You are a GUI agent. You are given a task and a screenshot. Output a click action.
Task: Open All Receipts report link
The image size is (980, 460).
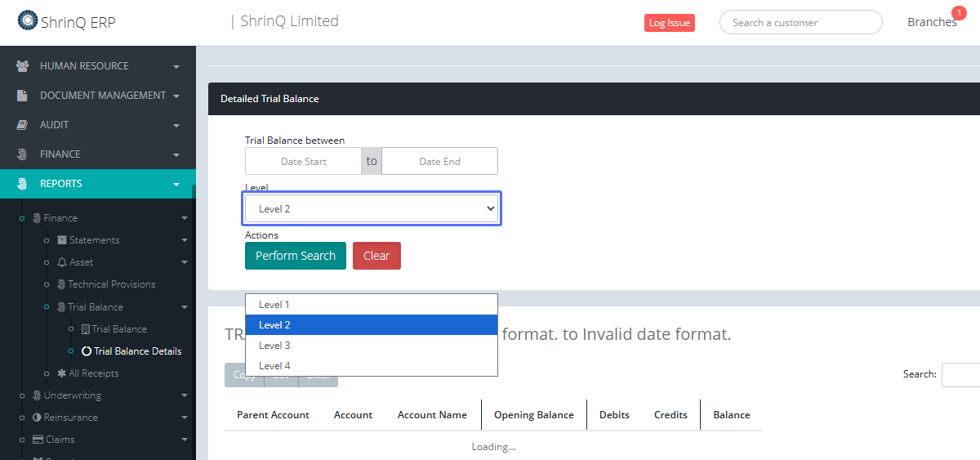click(x=93, y=373)
